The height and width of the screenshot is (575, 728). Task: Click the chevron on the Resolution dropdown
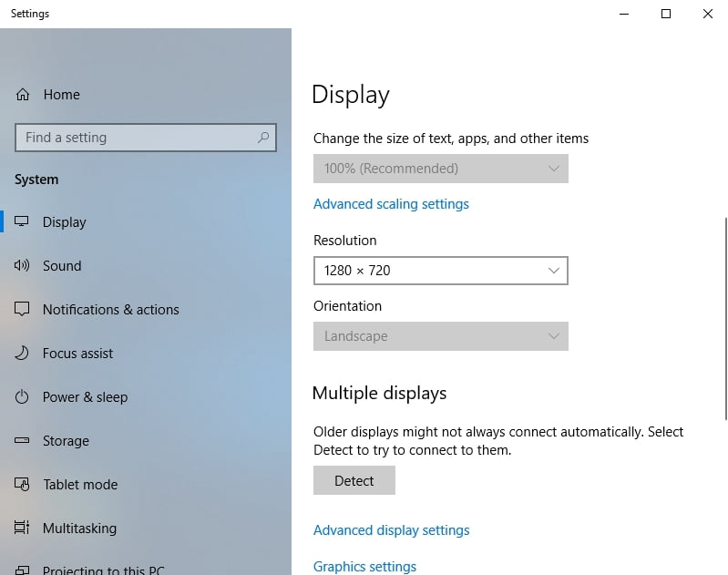pyautogui.click(x=553, y=271)
